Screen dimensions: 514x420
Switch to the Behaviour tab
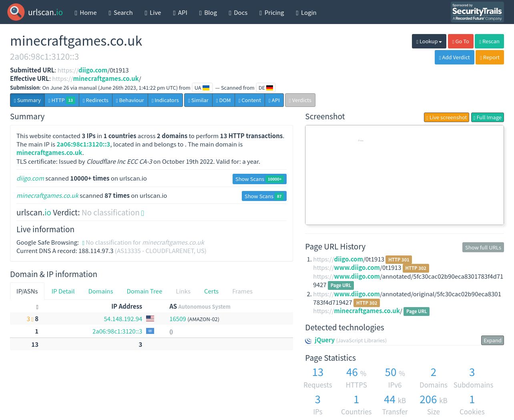(130, 100)
